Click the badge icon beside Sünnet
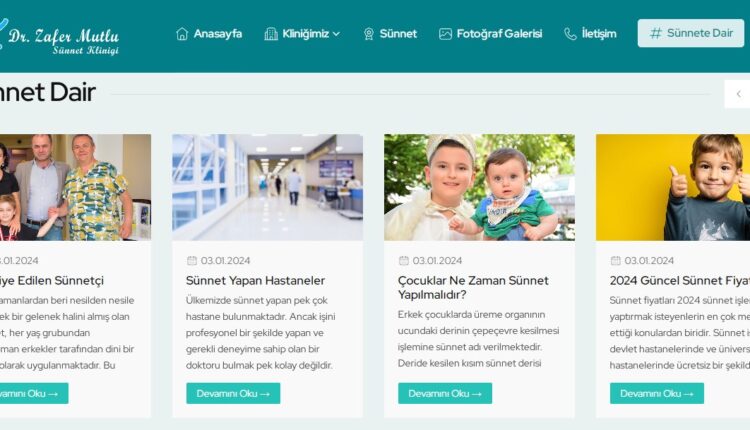Viewport: 750px width, 430px height. [x=368, y=33]
